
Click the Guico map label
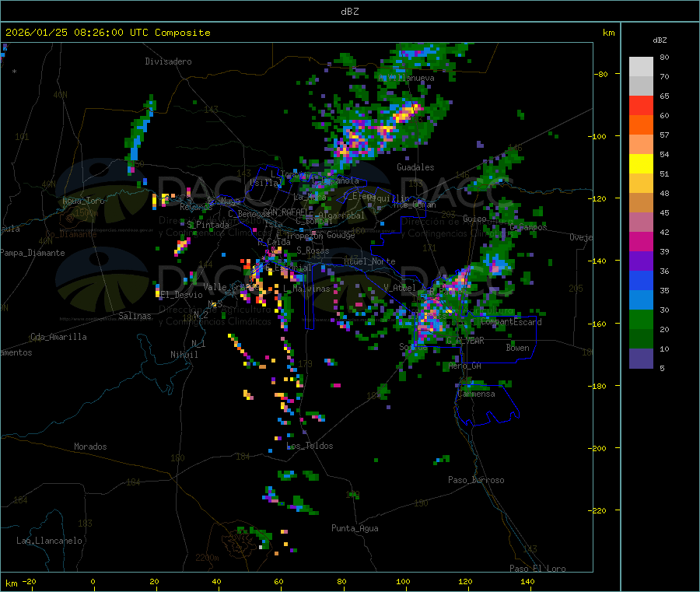point(474,219)
